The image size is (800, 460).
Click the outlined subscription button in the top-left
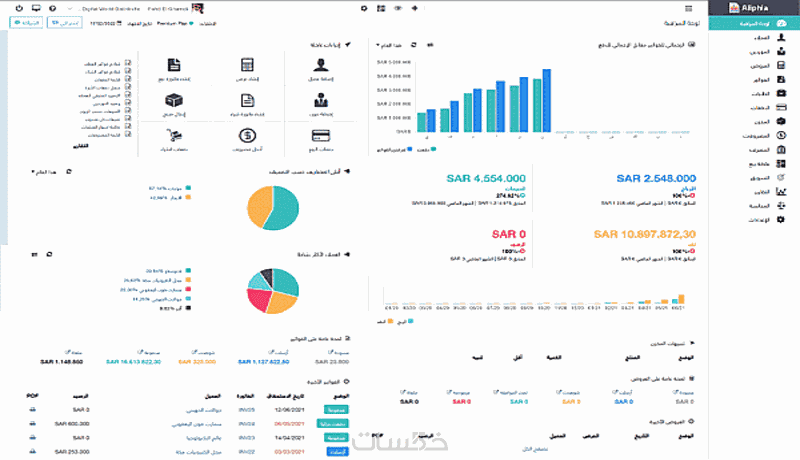tap(65, 23)
